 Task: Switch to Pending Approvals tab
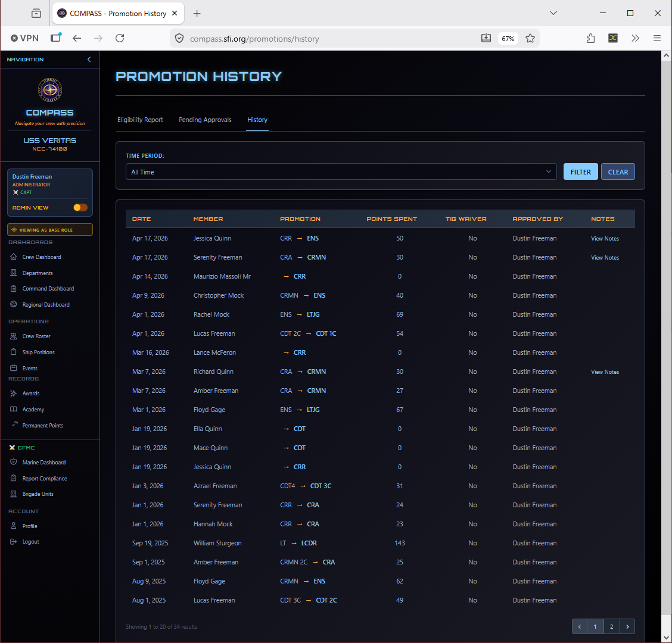point(205,120)
